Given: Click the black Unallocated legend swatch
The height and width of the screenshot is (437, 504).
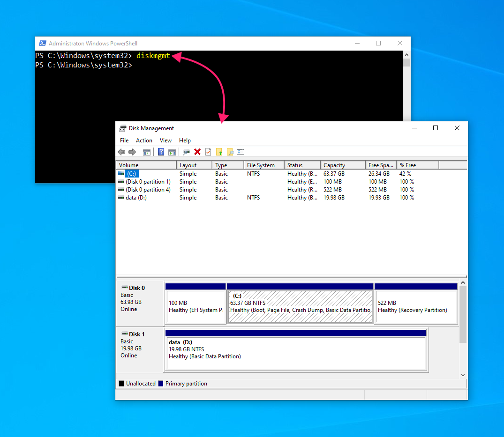Looking at the screenshot, I should pyautogui.click(x=121, y=384).
